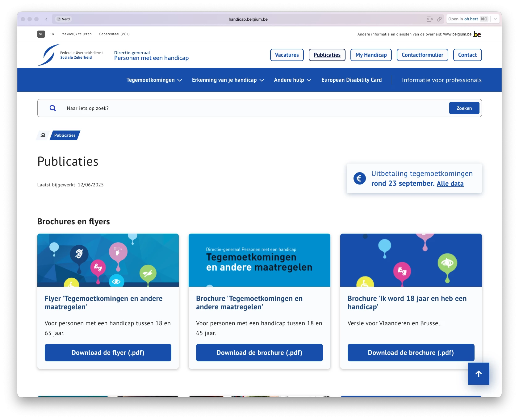Open European Disability Card page
The height and width of the screenshot is (420, 519).
[x=351, y=80]
